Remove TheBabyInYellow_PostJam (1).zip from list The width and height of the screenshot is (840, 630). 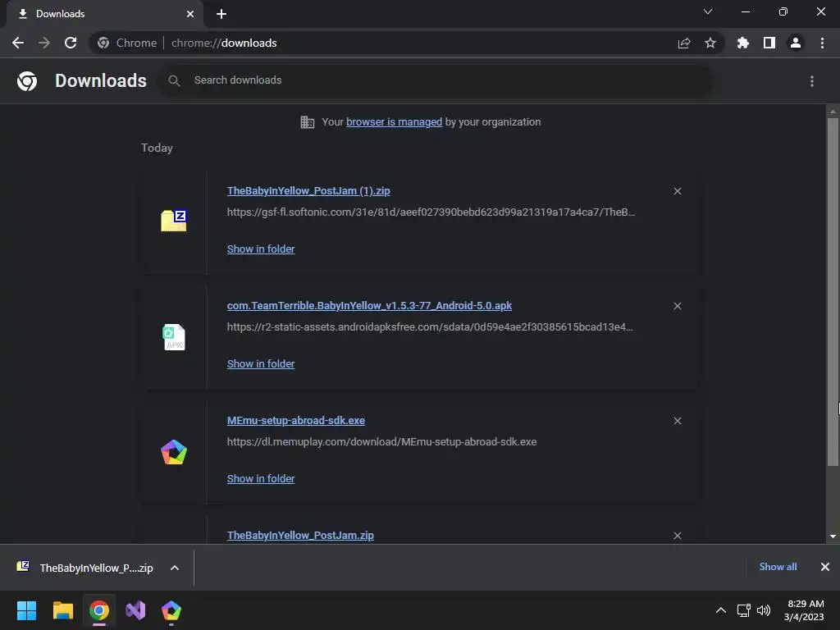(x=678, y=191)
